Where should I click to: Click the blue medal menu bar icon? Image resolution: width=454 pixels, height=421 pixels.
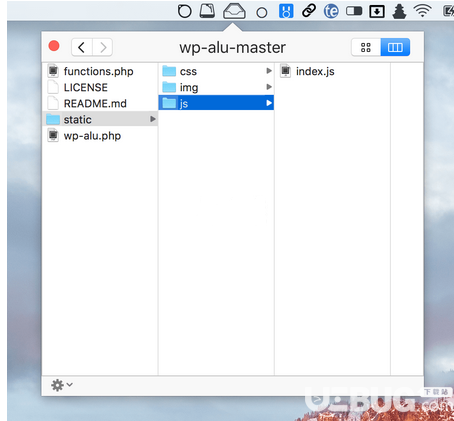coord(286,11)
